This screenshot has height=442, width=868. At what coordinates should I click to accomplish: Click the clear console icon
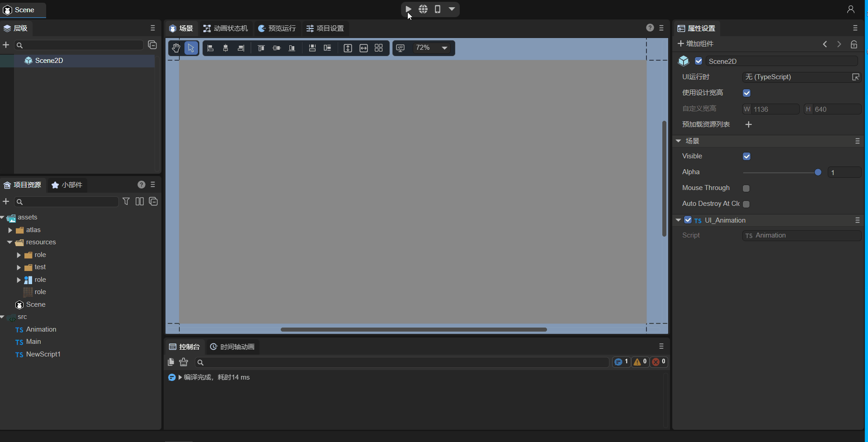184,362
